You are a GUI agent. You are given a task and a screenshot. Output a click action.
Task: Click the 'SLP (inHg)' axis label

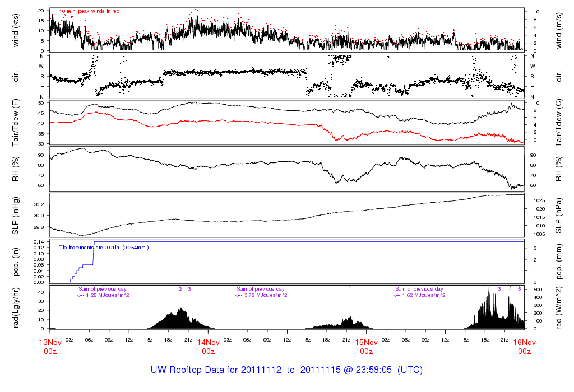(x=16, y=216)
